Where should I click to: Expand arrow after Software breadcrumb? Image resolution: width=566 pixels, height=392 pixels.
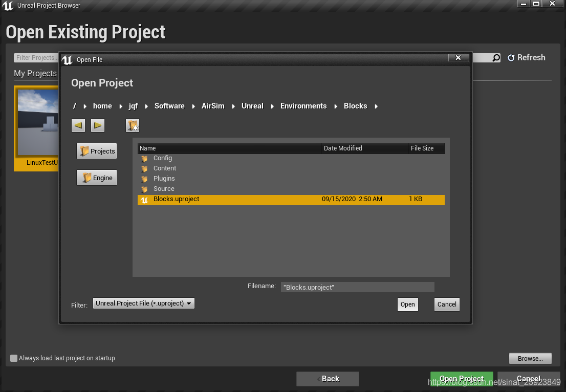(x=193, y=106)
